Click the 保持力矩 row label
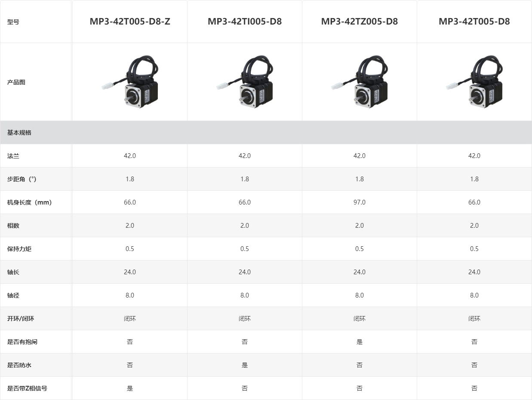This screenshot has width=532, height=400. [x=19, y=249]
